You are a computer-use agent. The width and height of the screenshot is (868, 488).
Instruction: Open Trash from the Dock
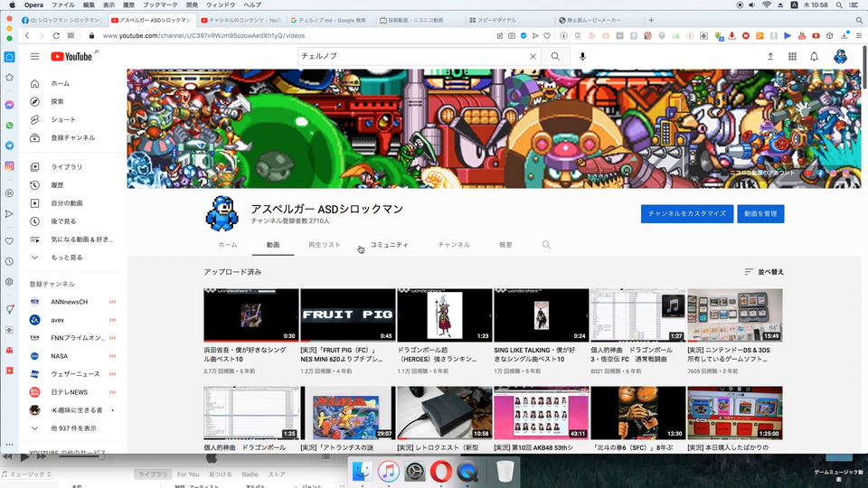pos(505,472)
